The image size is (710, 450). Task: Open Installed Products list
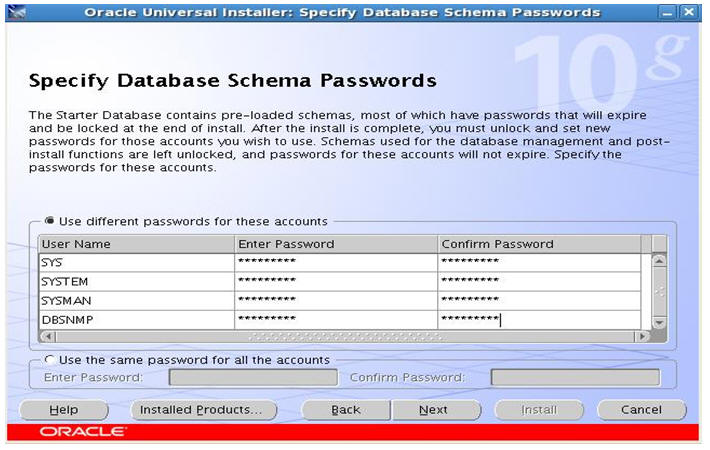(201, 410)
